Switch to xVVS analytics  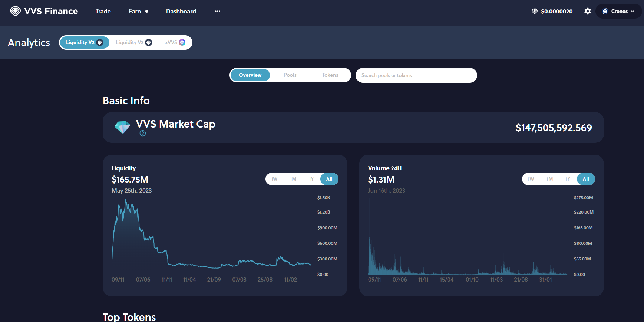tap(175, 42)
